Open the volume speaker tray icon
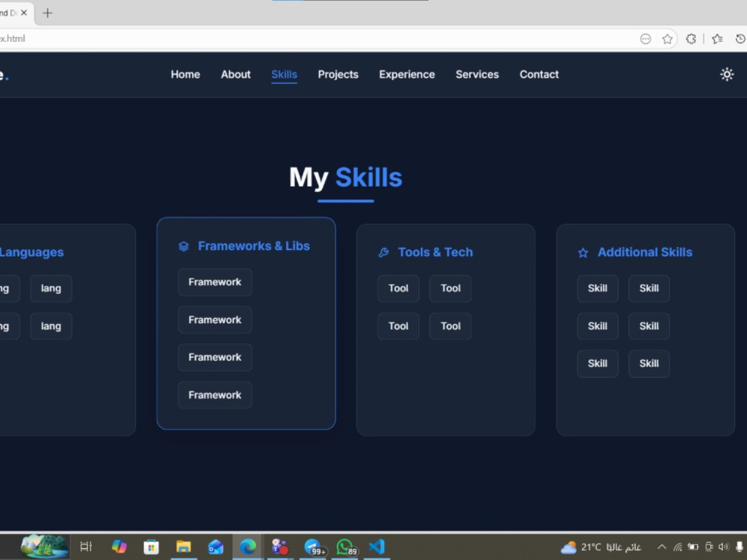The width and height of the screenshot is (747, 560). tap(724, 547)
